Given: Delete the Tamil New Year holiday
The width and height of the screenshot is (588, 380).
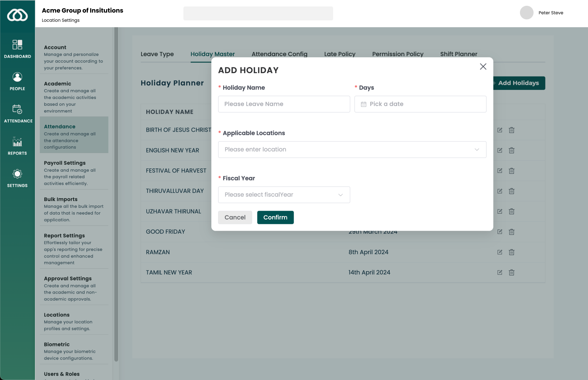Looking at the screenshot, I should pos(511,272).
